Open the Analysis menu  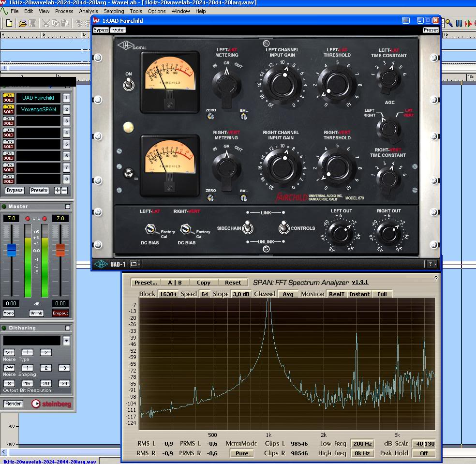(88, 11)
